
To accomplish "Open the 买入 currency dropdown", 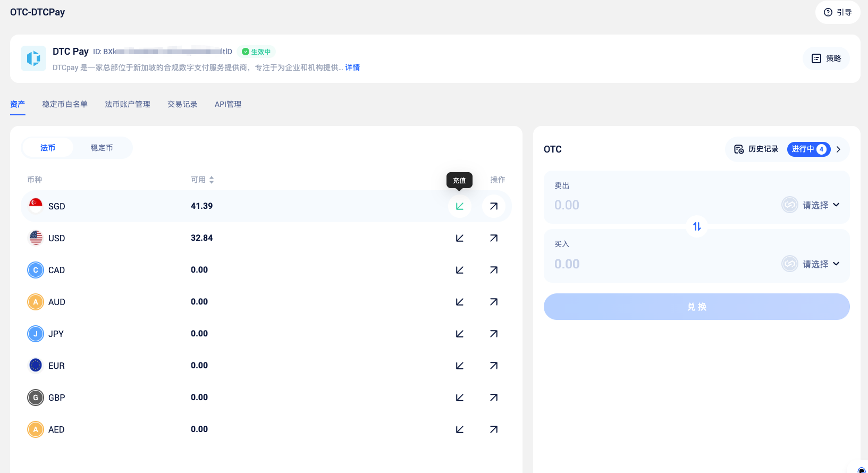I will pos(811,264).
